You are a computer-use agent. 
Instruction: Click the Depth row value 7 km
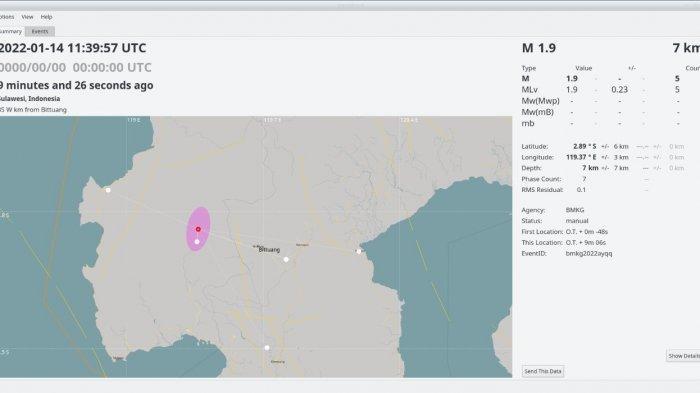[590, 168]
